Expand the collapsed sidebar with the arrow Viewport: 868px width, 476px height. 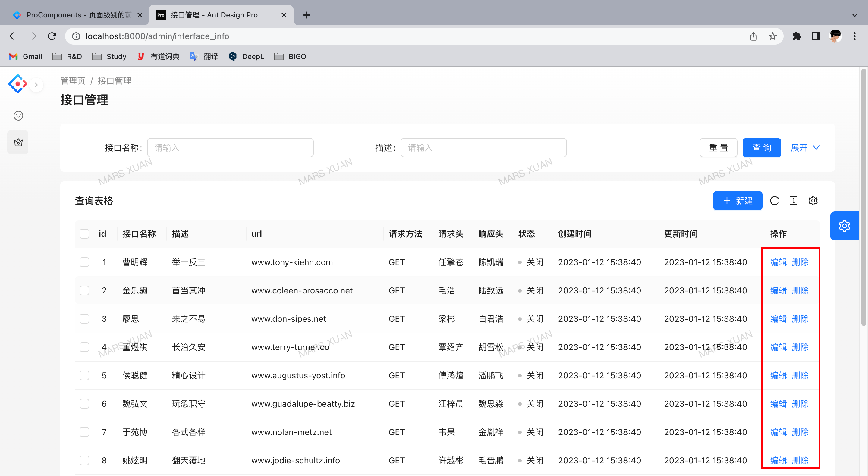(36, 85)
